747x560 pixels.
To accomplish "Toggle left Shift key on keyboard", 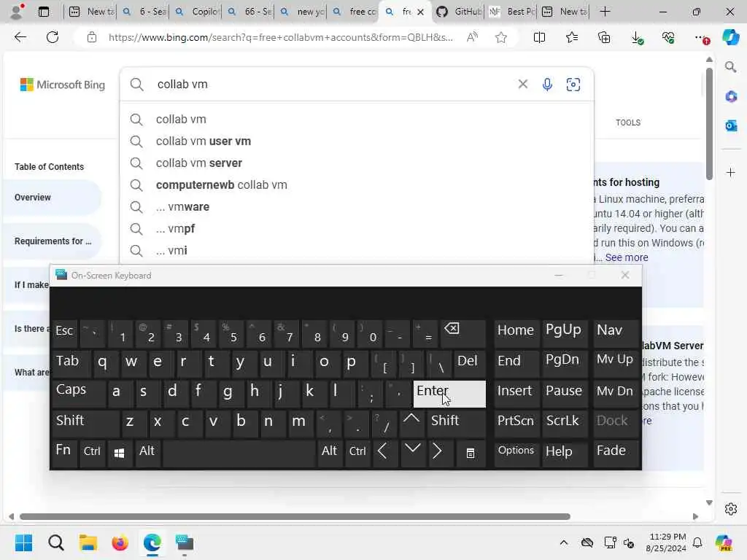I will (x=85, y=424).
